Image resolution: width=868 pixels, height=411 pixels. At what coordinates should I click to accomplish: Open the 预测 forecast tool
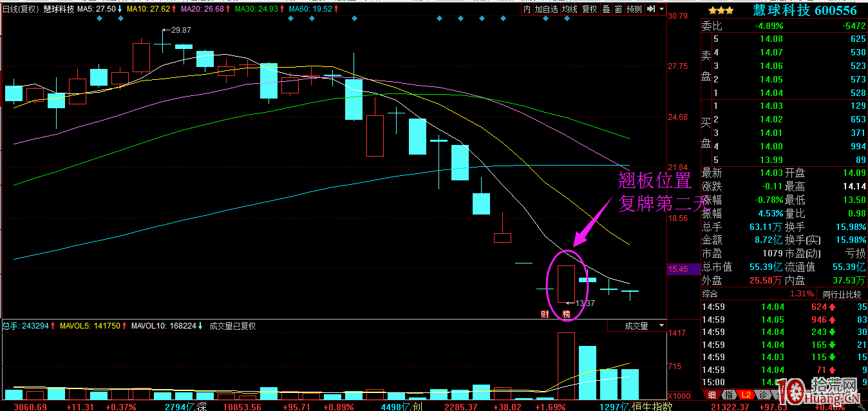(634, 9)
